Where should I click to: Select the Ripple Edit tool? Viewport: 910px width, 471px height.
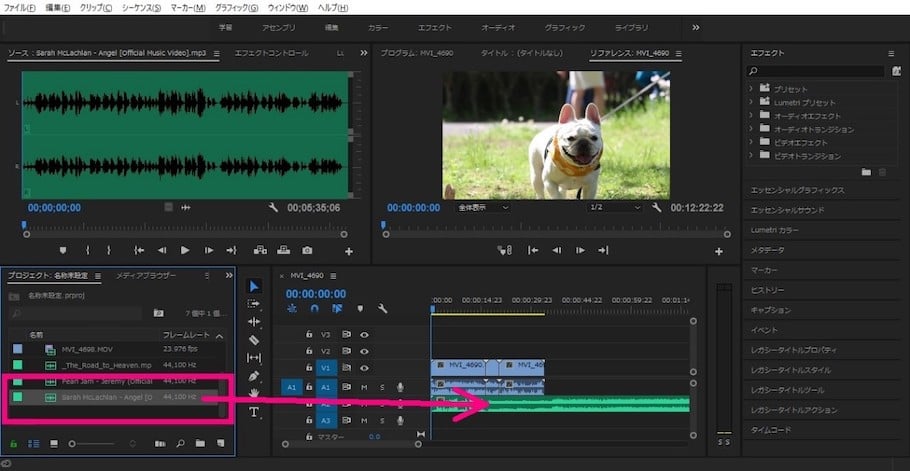[x=254, y=322]
